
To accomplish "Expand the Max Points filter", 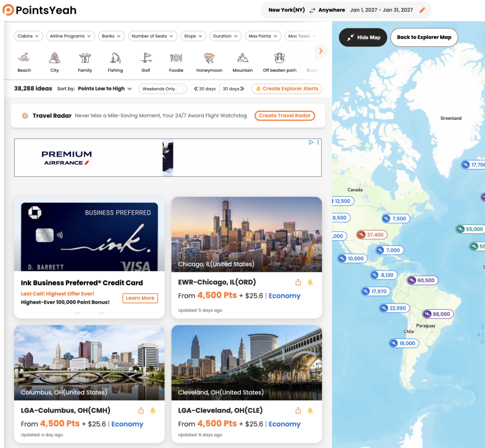I will (x=263, y=36).
